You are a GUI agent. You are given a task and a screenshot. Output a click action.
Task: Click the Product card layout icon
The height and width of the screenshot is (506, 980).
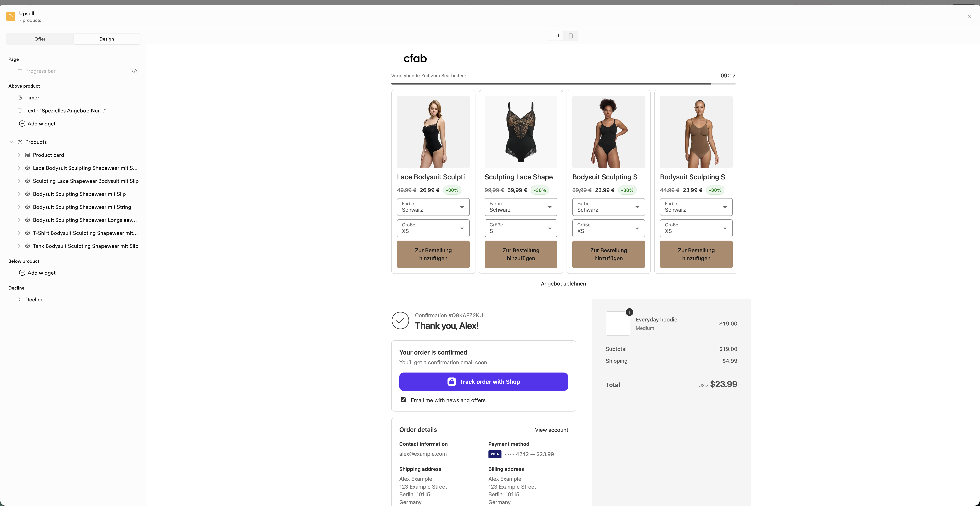click(27, 155)
